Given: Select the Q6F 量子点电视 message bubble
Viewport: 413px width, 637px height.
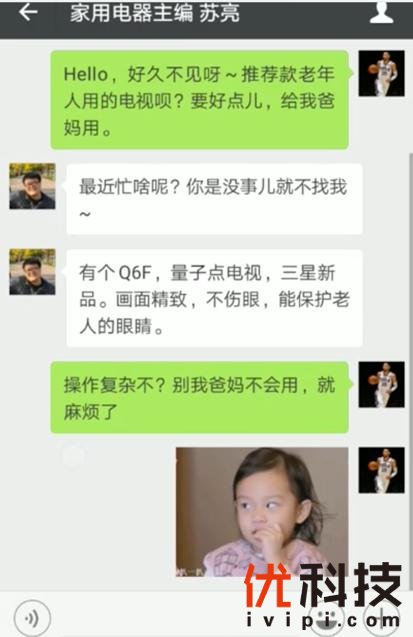Looking at the screenshot, I should coord(214,298).
